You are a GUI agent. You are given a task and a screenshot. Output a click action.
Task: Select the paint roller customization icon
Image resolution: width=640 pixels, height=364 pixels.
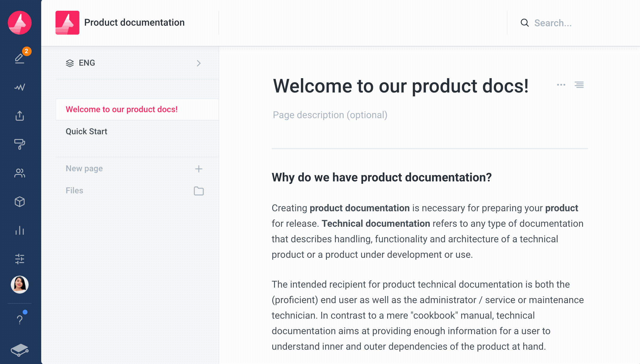pos(20,144)
